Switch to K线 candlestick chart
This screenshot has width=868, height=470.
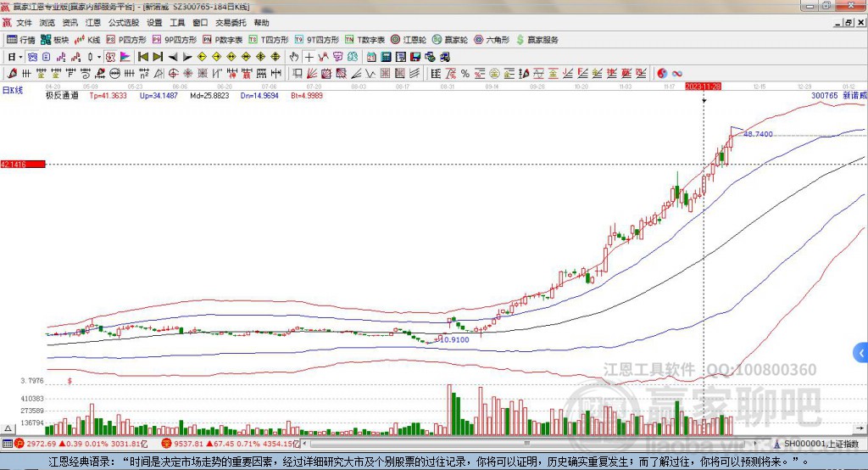pos(87,40)
